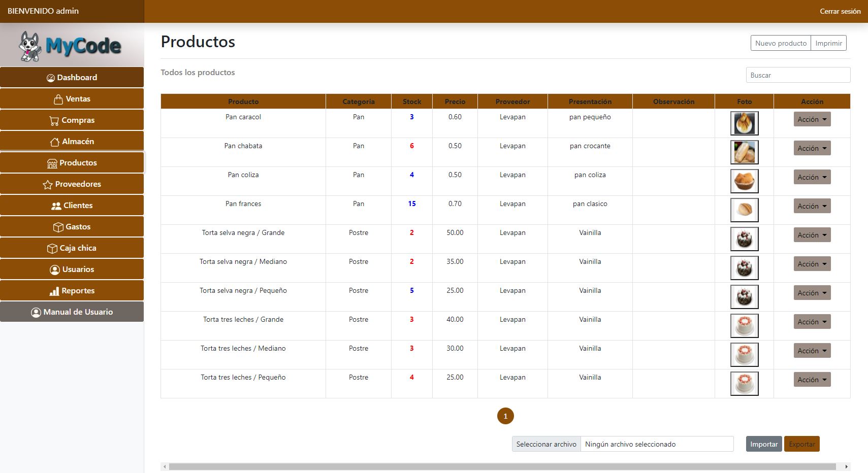Click the Ventas shopping bag icon

click(58, 99)
